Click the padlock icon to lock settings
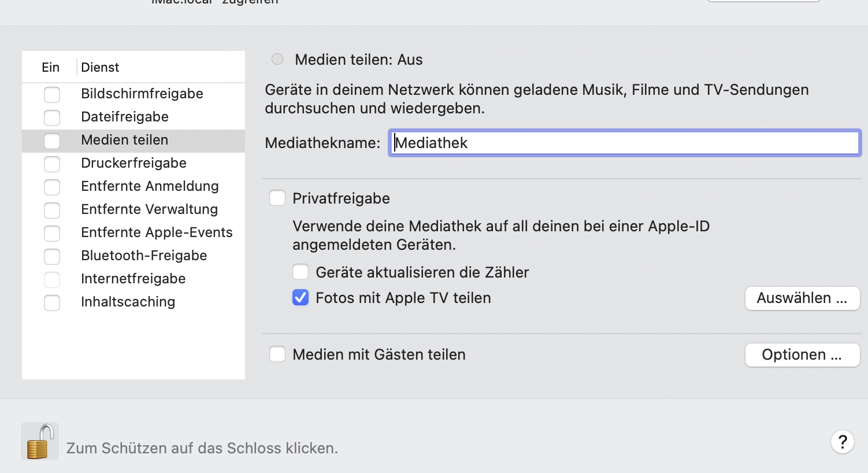The height and width of the screenshot is (473, 868). tap(39, 441)
